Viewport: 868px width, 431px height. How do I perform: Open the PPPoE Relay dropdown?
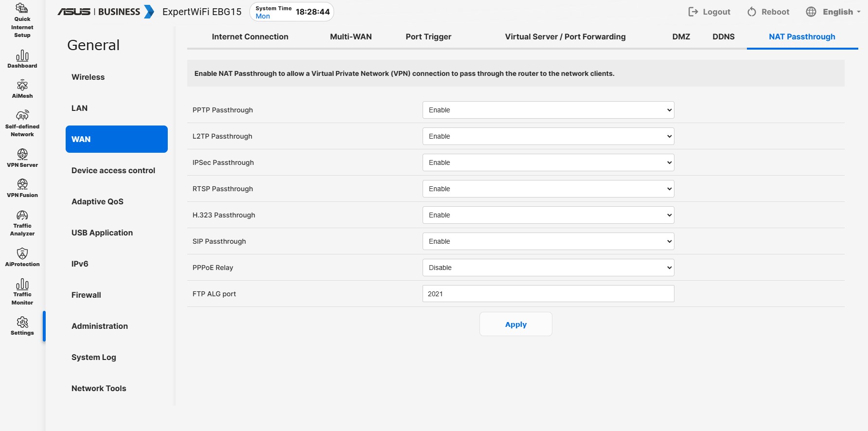(x=548, y=268)
